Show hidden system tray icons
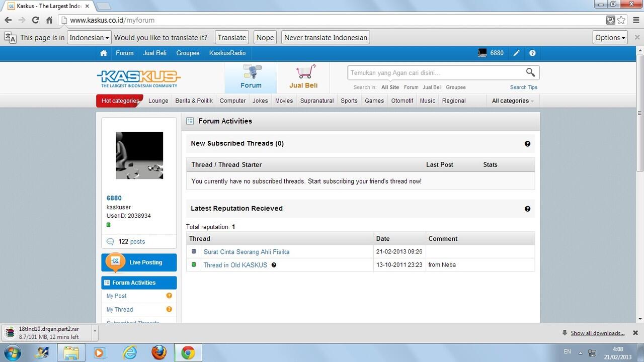This screenshot has width=644, height=362. pos(580,353)
